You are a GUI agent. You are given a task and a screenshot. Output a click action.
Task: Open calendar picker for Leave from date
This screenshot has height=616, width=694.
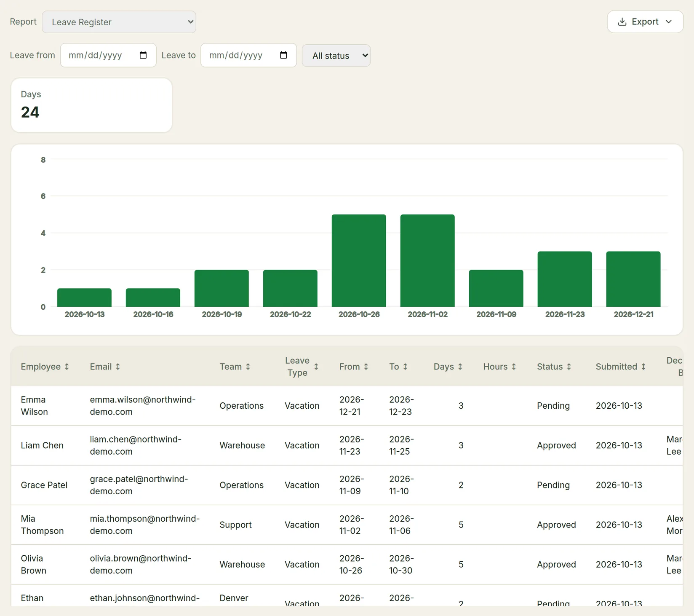point(143,55)
